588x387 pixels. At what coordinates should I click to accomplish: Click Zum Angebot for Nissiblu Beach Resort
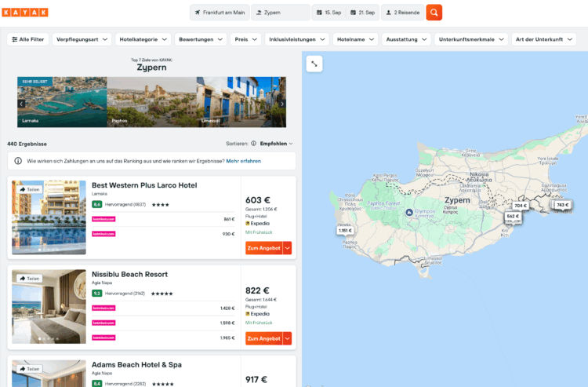pyautogui.click(x=263, y=338)
